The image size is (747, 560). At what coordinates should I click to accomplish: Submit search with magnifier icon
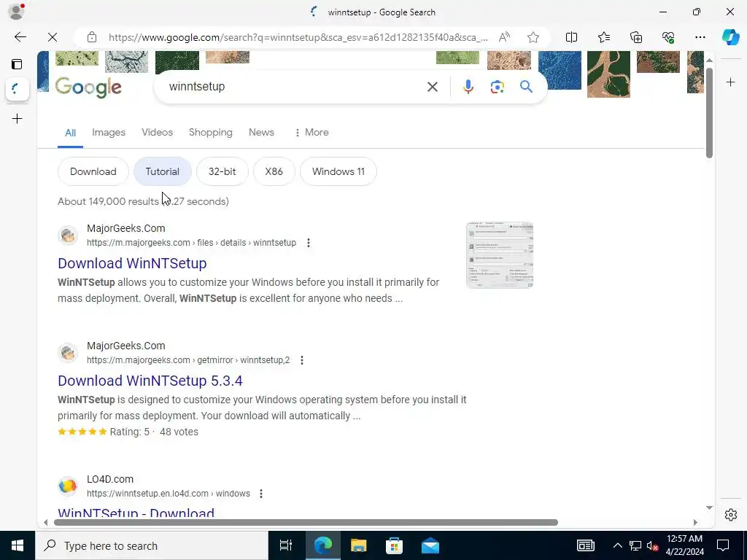pos(526,87)
